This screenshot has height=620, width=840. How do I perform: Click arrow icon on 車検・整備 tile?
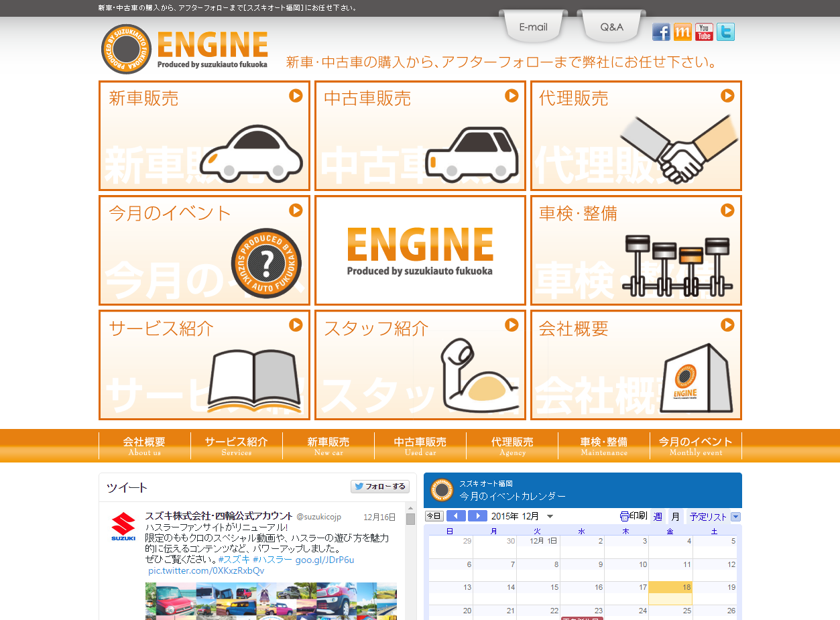(727, 210)
